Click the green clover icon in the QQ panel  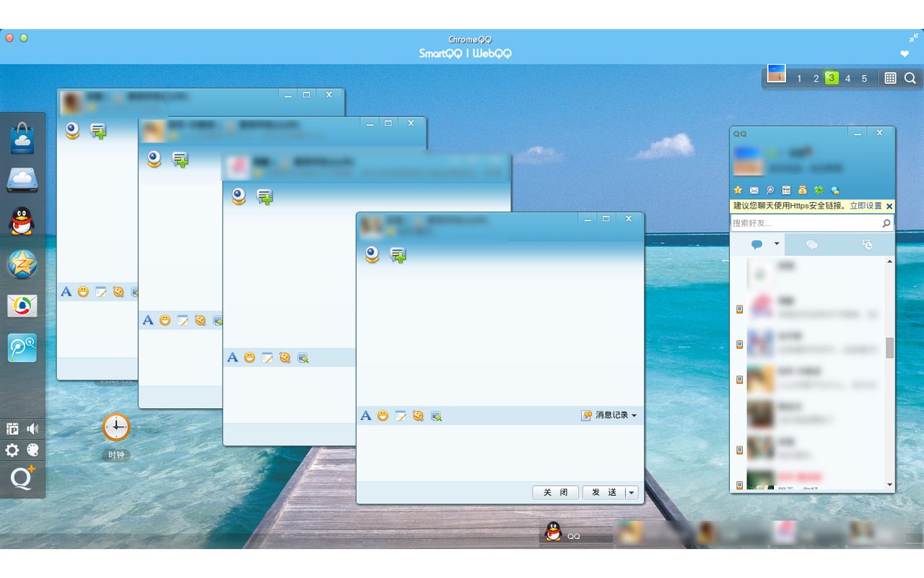point(819,190)
